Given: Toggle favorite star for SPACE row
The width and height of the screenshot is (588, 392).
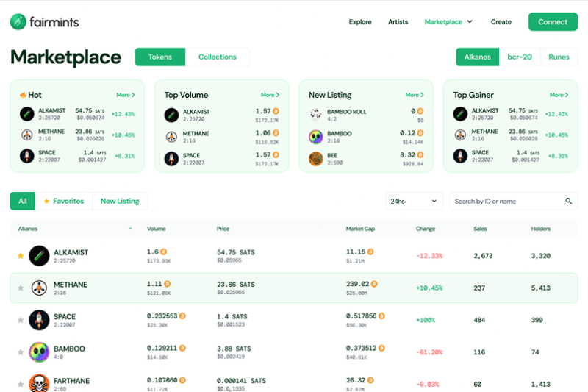Looking at the screenshot, I should tap(21, 320).
